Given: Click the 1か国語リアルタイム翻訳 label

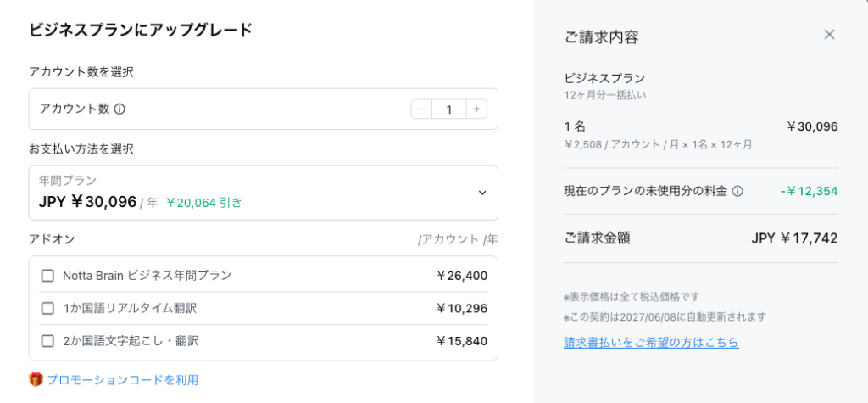Looking at the screenshot, I should [130, 308].
